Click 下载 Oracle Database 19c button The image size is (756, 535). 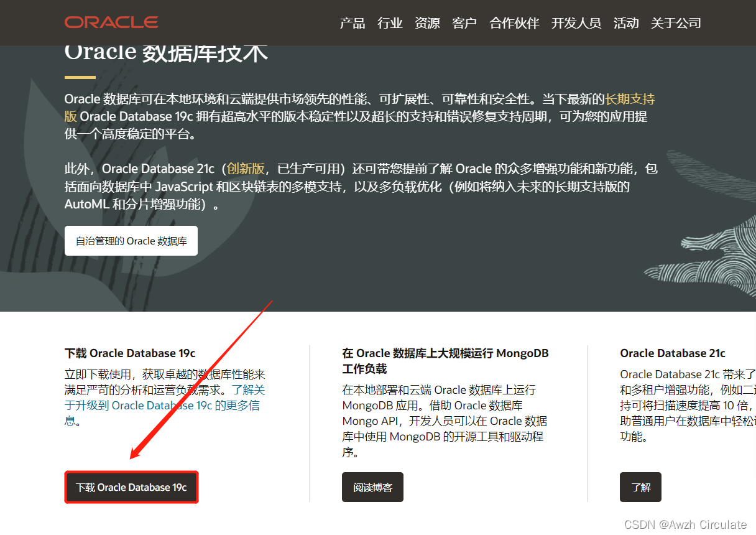[x=131, y=487]
